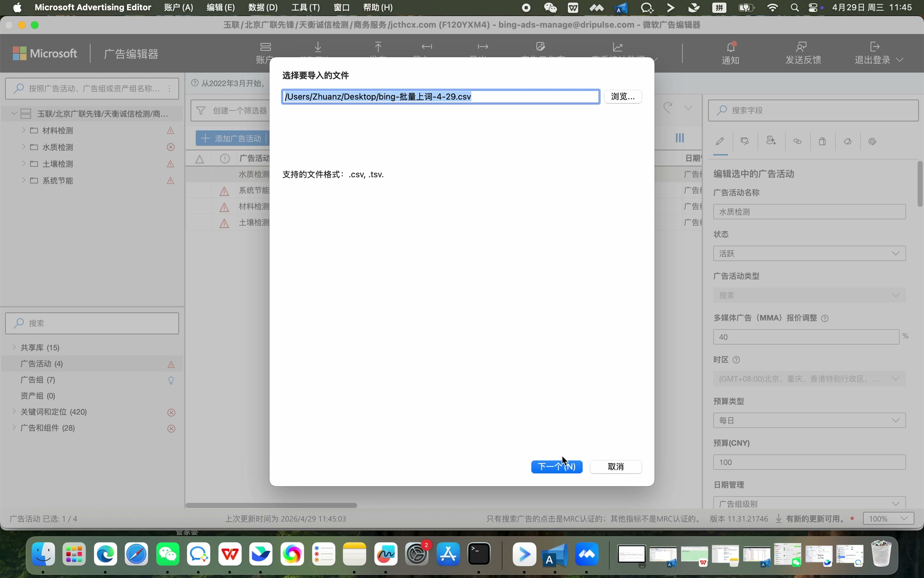This screenshot has height=578, width=924.
Task: Click the left-arrow import toolbar icon
Action: 427,47
